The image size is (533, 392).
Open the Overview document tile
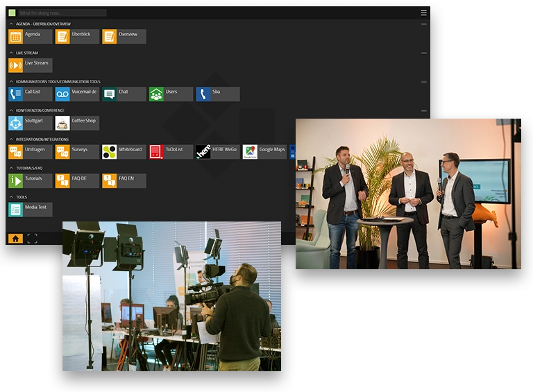click(x=124, y=36)
